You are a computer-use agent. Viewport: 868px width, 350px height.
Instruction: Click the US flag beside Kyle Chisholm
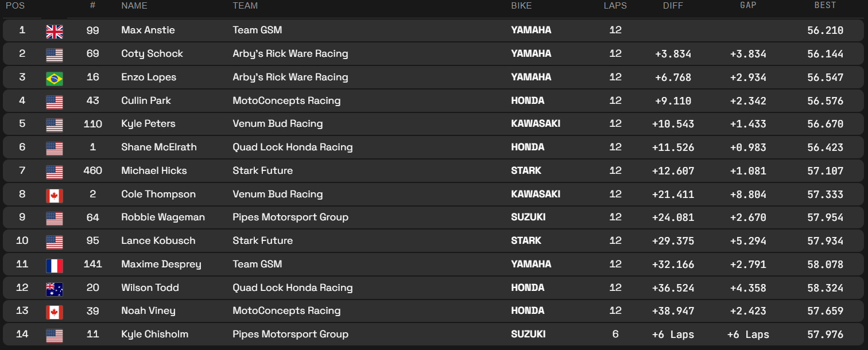(55, 336)
